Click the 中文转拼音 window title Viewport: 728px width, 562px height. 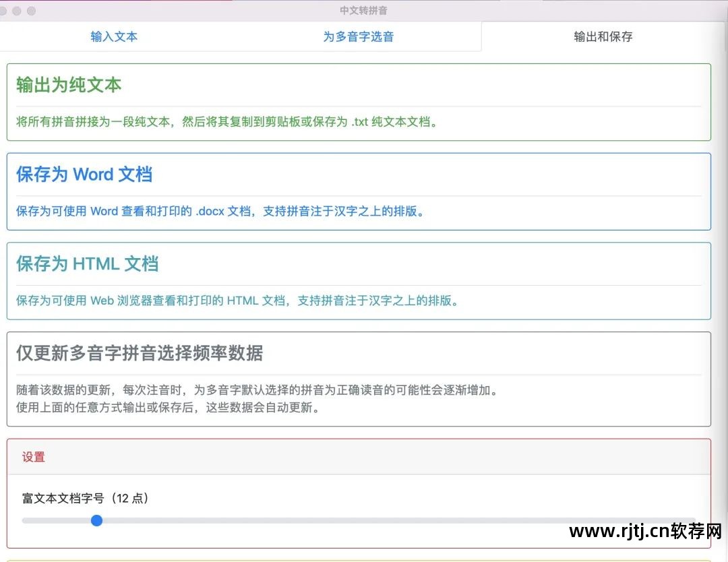(363, 10)
